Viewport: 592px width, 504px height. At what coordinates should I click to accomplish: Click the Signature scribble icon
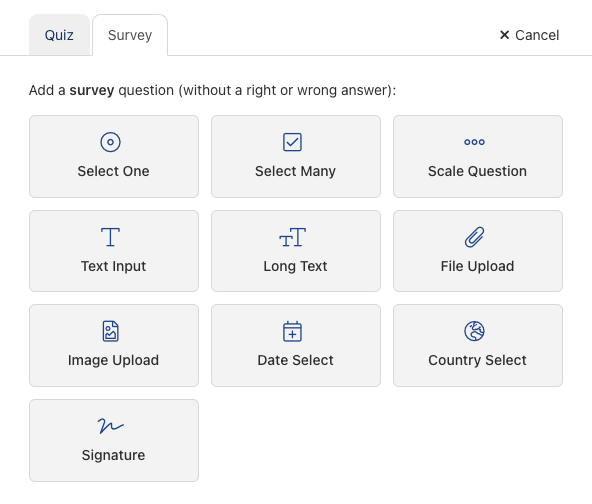tap(110, 426)
